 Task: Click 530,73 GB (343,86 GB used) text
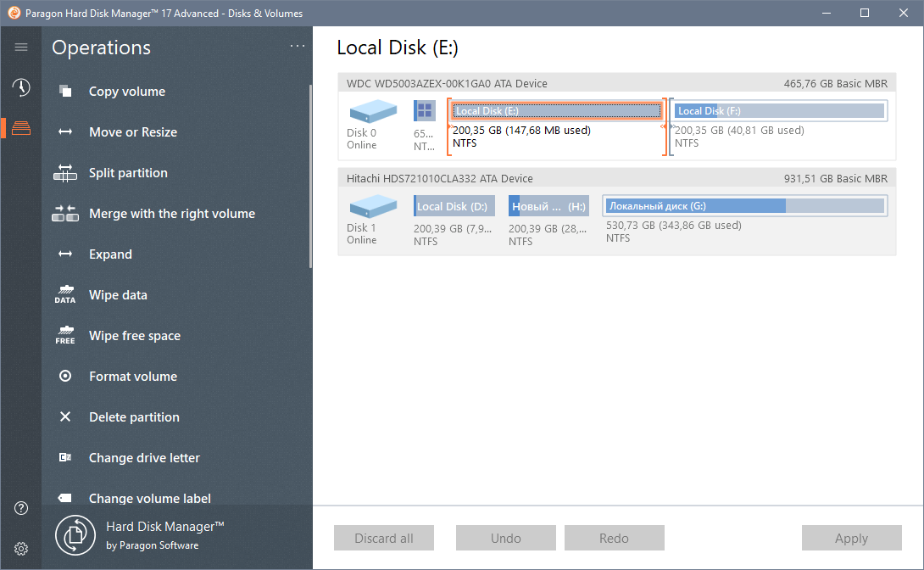674,225
